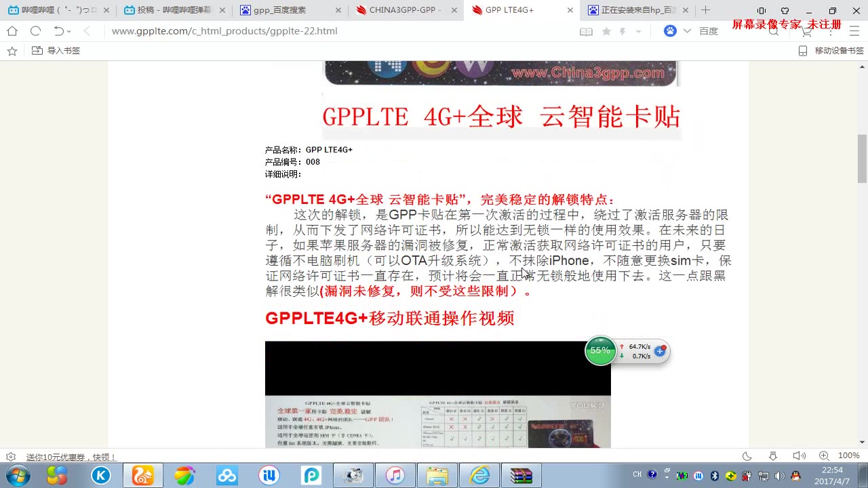
Task: Click the 55% green memory ball
Action: pos(600,350)
